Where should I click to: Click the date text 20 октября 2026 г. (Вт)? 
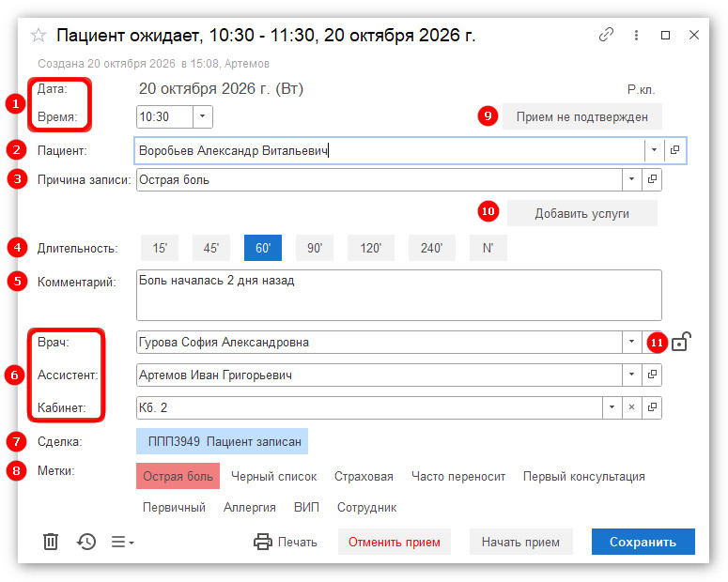click(x=221, y=88)
